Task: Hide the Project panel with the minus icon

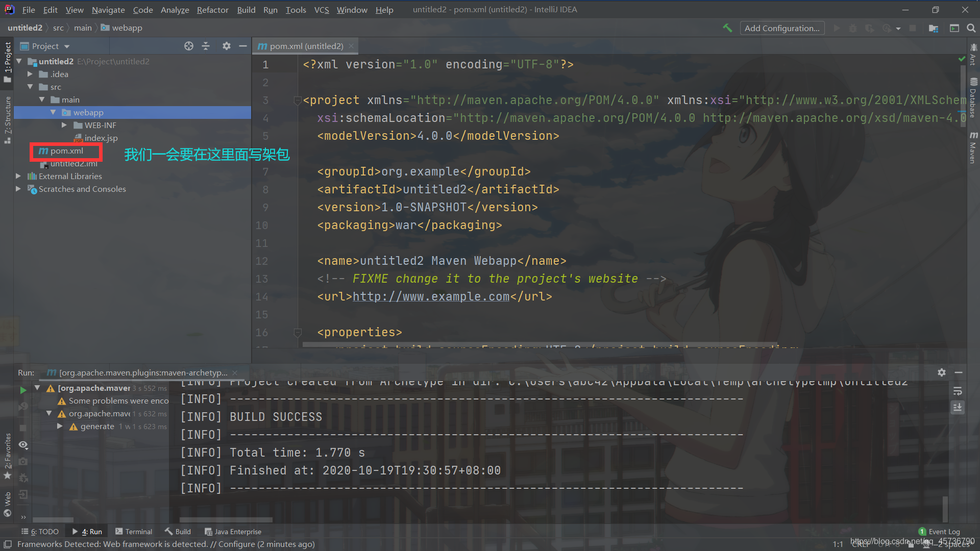Action: (x=243, y=46)
